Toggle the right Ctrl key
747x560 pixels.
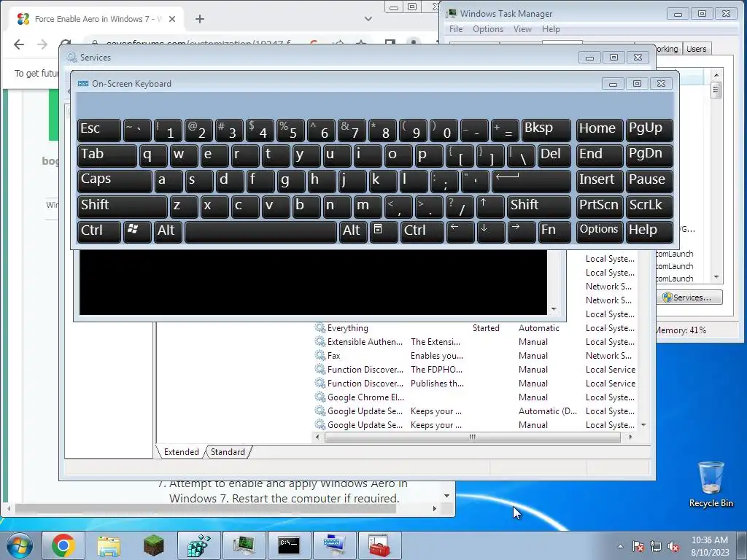point(422,232)
